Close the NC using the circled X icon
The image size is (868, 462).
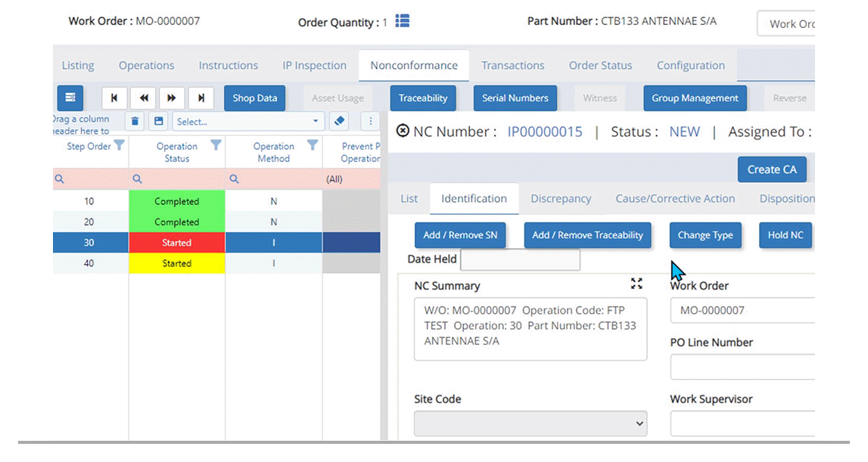pyautogui.click(x=402, y=130)
